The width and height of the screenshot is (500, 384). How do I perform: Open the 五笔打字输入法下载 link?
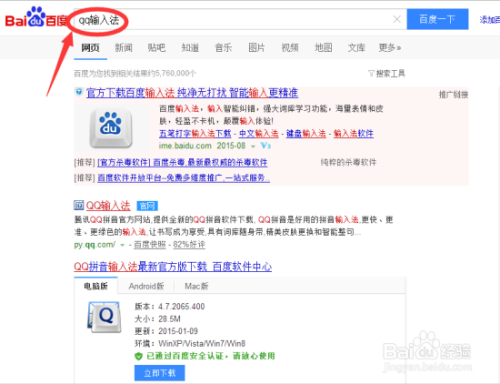click(195, 134)
